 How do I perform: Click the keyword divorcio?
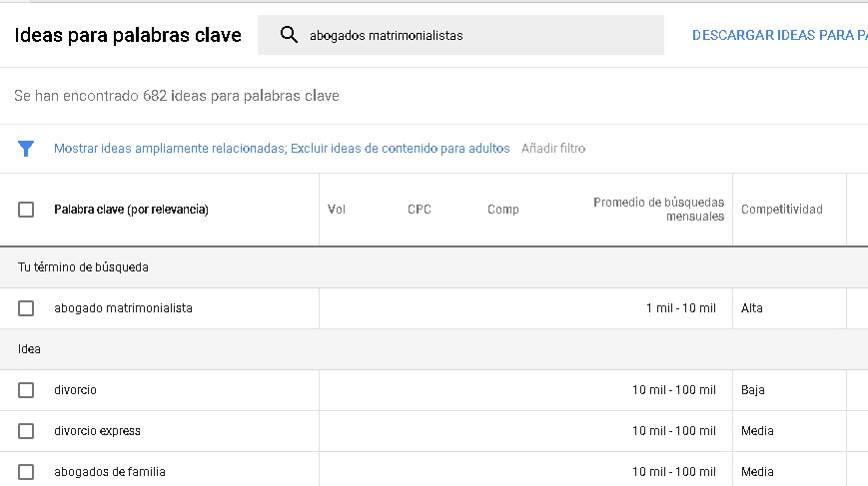[75, 390]
